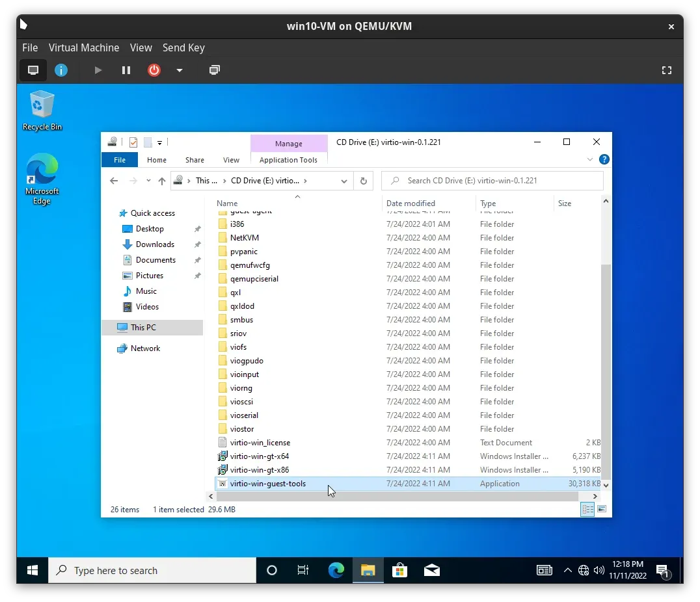Viewport: 700px width, 602px height.
Task: Refresh the CD Drive folder view
Action: [x=364, y=181]
